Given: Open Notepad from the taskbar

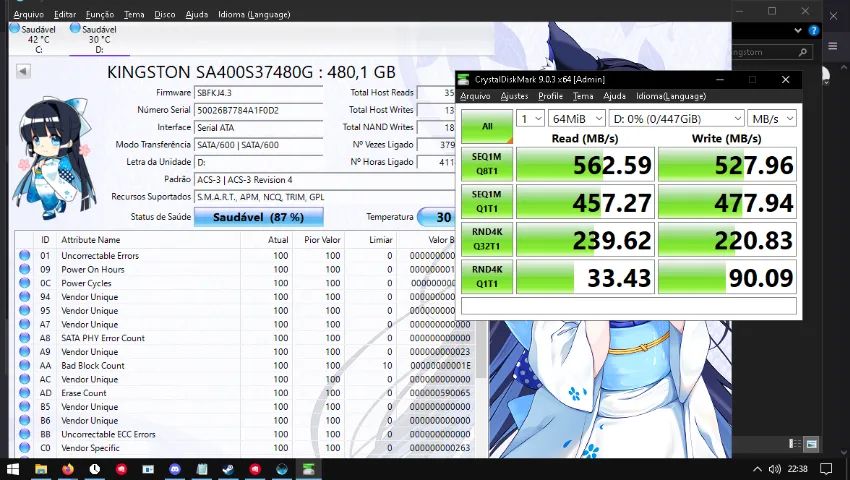Looking at the screenshot, I should [x=202, y=469].
